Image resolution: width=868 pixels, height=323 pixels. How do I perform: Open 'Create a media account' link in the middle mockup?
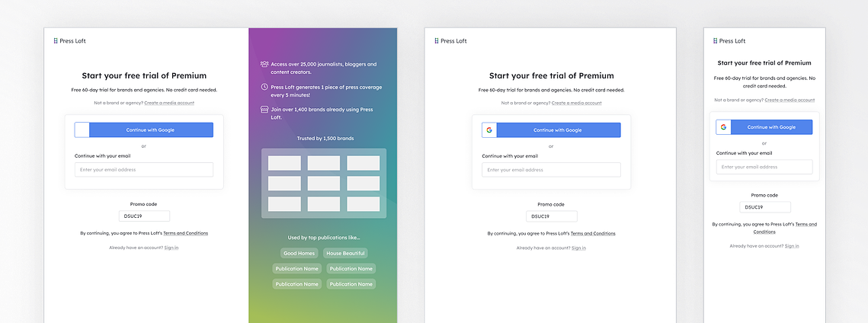[576, 103]
